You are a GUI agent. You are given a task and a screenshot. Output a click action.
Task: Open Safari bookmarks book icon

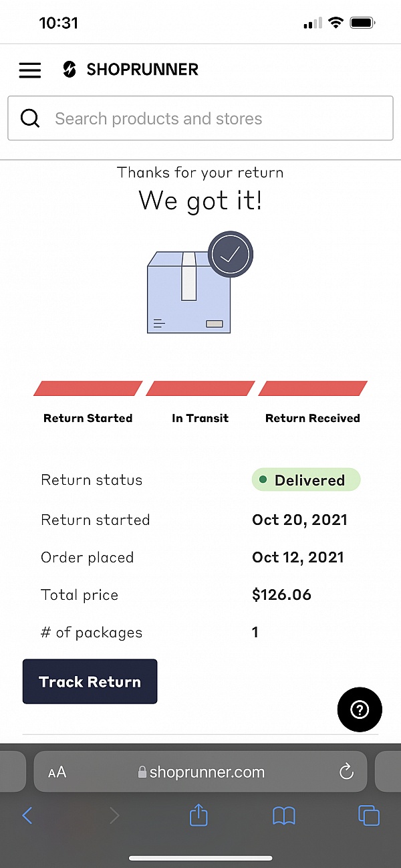[x=284, y=815]
